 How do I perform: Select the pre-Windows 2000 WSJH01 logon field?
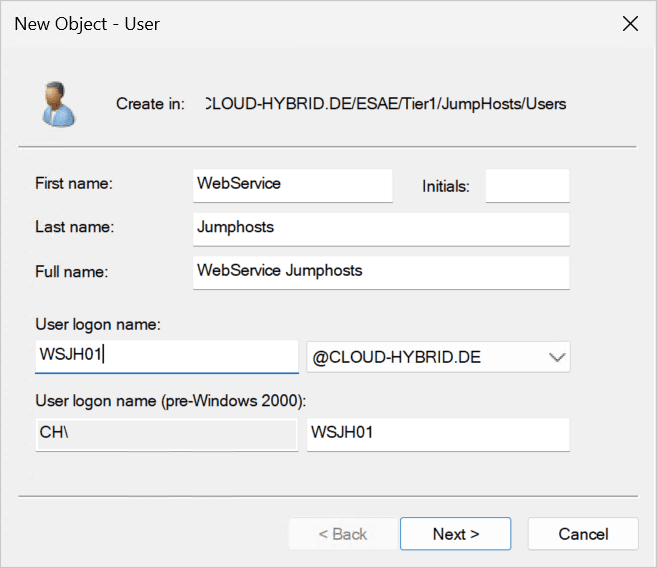pos(437,434)
